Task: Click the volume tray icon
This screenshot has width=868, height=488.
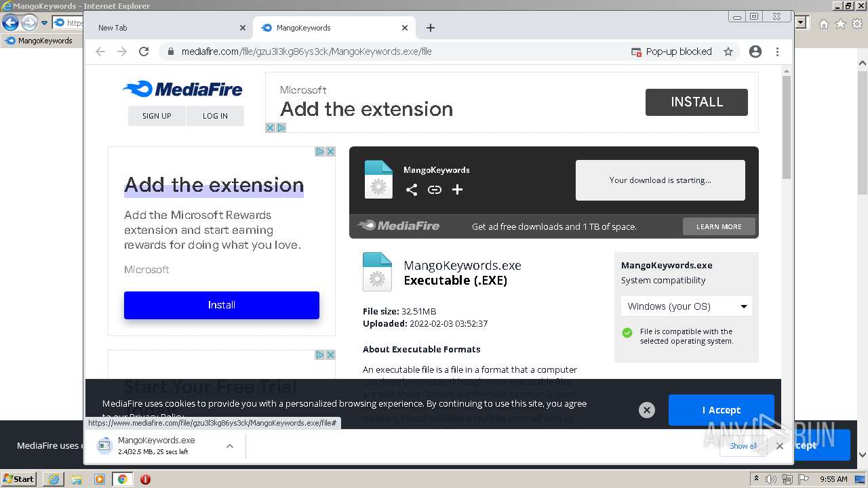Action: (x=771, y=479)
